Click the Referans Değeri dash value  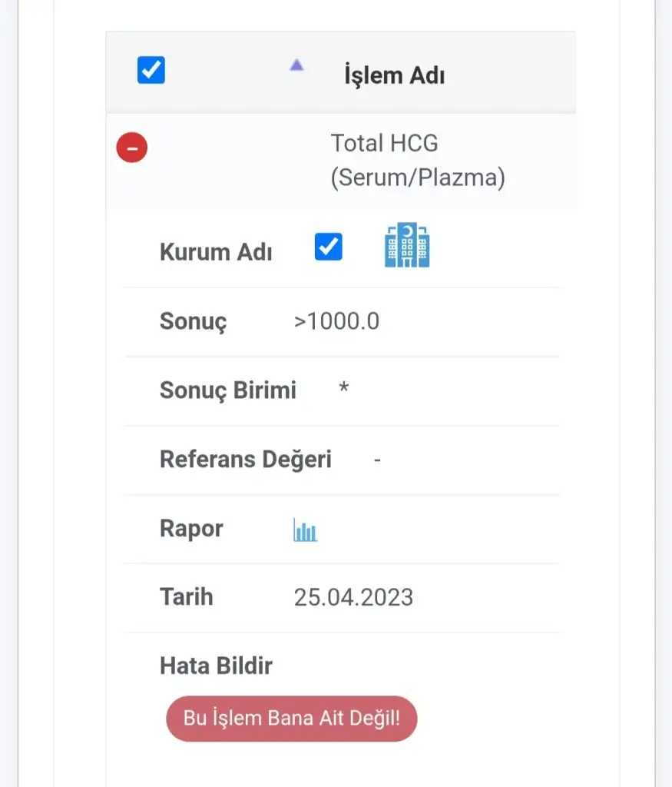pos(377,460)
